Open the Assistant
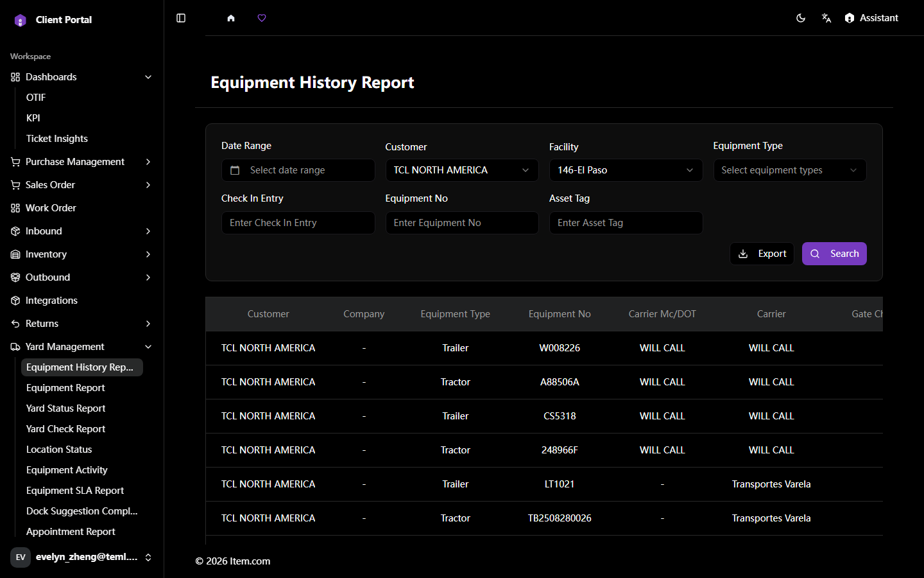 click(871, 18)
